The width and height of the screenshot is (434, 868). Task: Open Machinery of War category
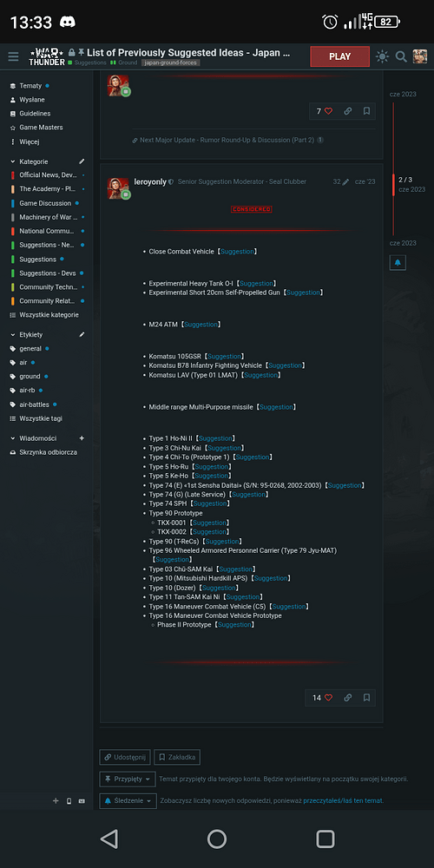47,217
